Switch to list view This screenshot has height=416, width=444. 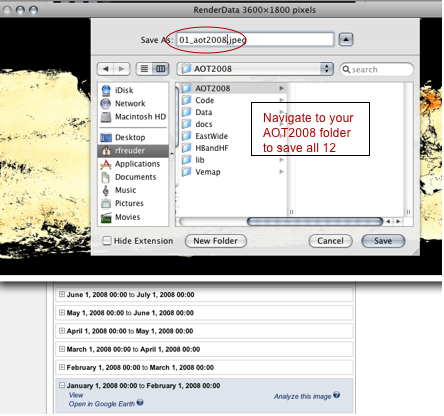[144, 69]
